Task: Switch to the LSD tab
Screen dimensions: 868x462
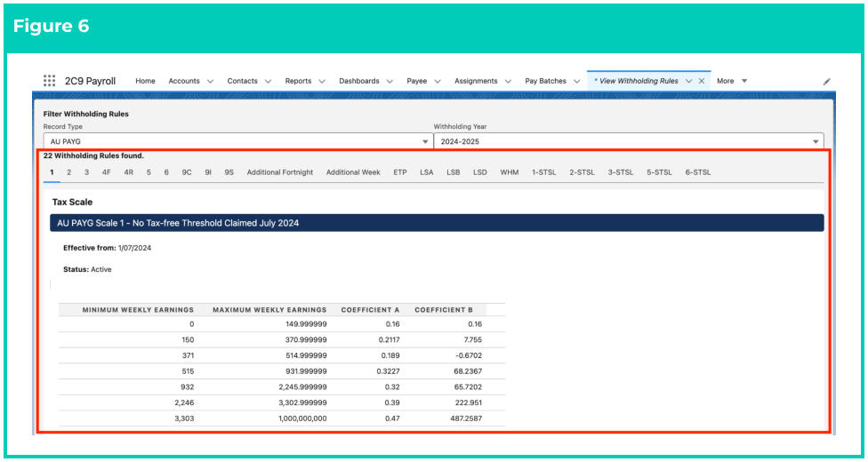Action: (480, 172)
